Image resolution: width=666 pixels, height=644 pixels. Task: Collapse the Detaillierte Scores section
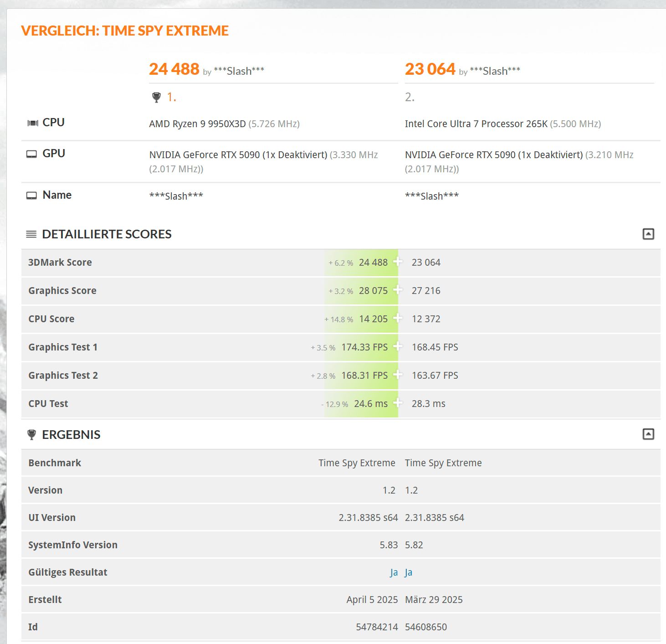648,234
